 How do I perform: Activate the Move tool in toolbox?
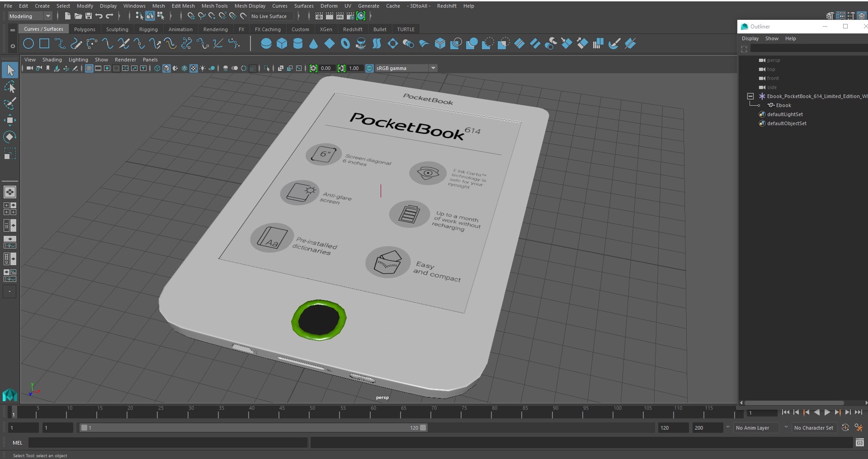tap(9, 120)
